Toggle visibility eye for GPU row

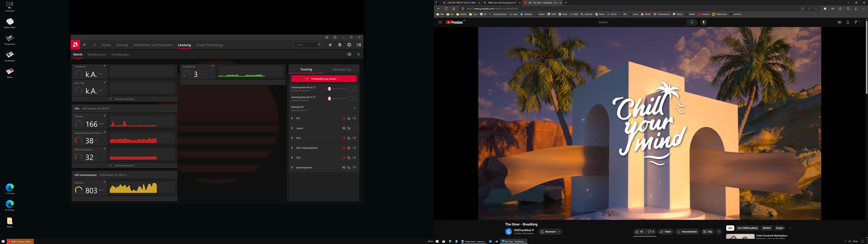pos(344,138)
